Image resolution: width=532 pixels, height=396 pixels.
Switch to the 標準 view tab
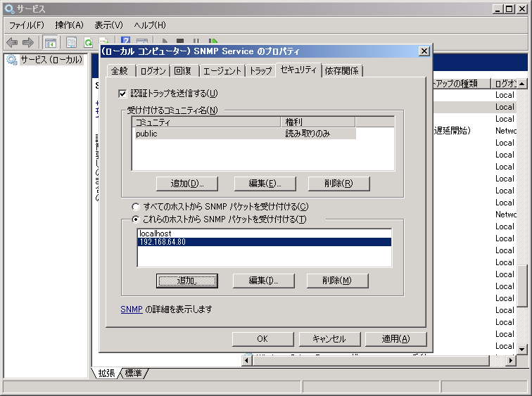(133, 373)
